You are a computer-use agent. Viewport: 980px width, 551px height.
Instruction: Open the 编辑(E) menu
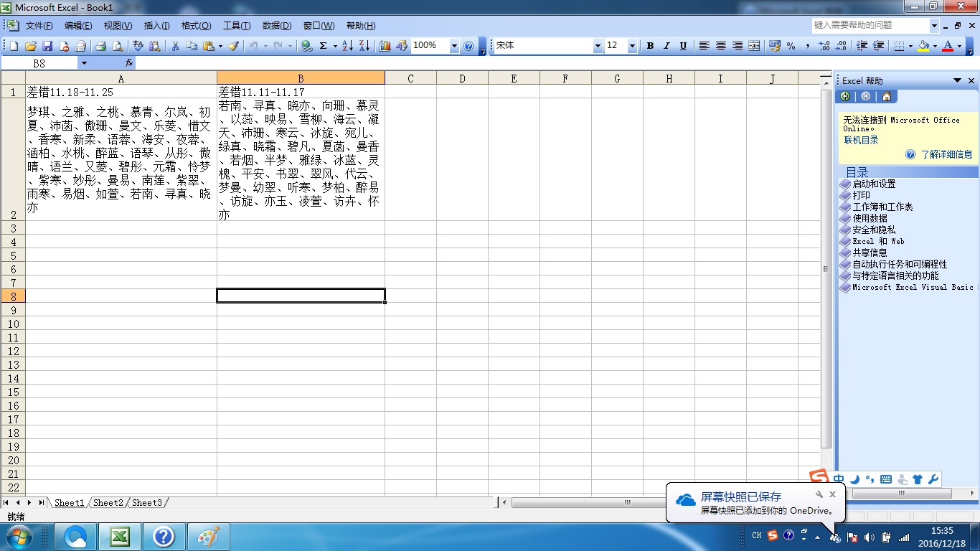78,26
